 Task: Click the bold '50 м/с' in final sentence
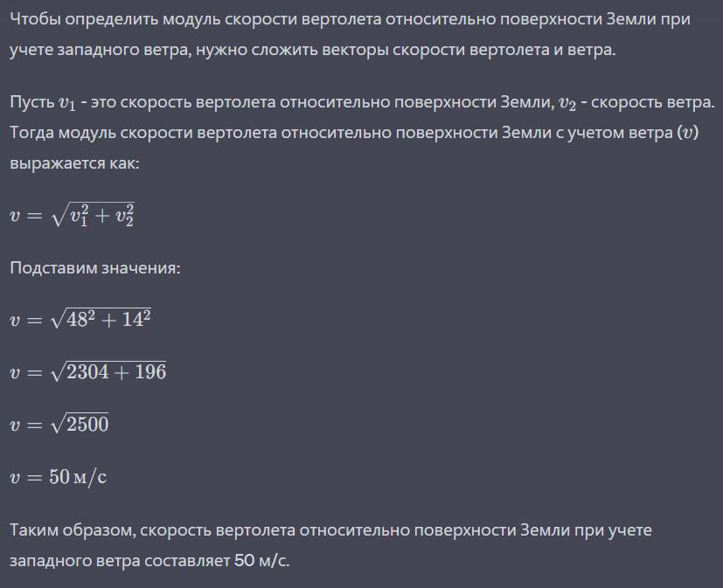coord(261,560)
